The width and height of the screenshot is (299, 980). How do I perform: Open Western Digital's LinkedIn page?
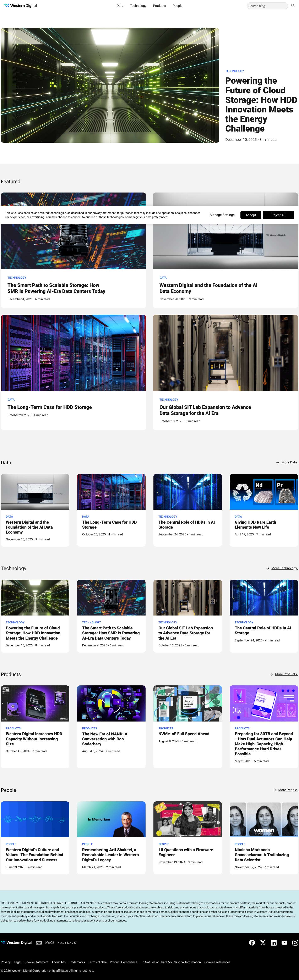(273, 942)
